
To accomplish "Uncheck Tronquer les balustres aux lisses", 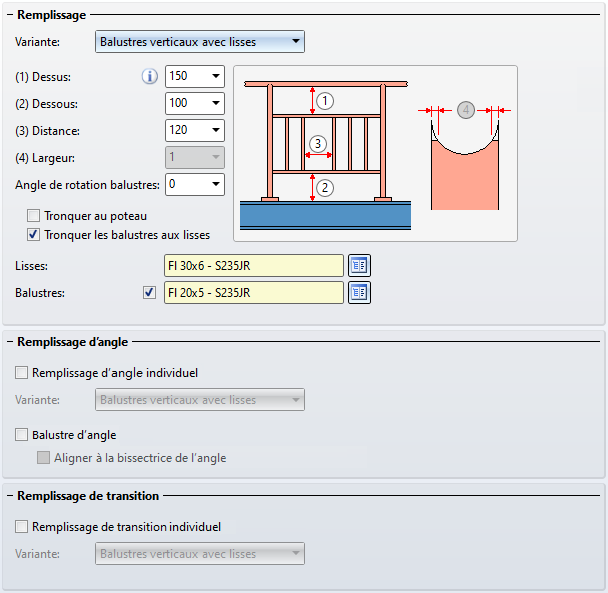I will click(33, 235).
